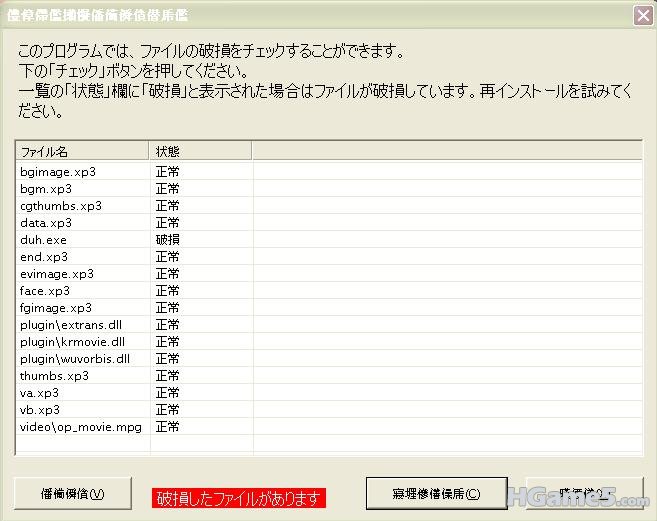Sort by the 状態 column header
This screenshot has width=657, height=521.
pyautogui.click(x=201, y=151)
